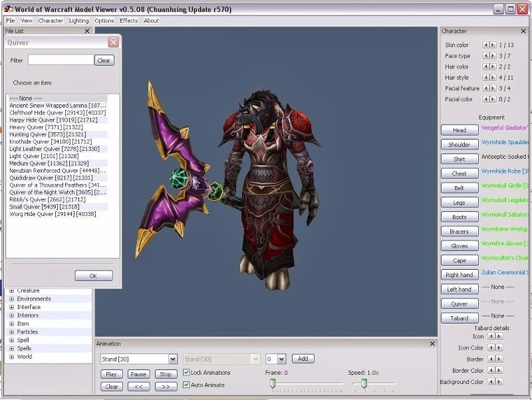This screenshot has height=400, width=532.
Task: Open the View menu
Action: tap(27, 21)
